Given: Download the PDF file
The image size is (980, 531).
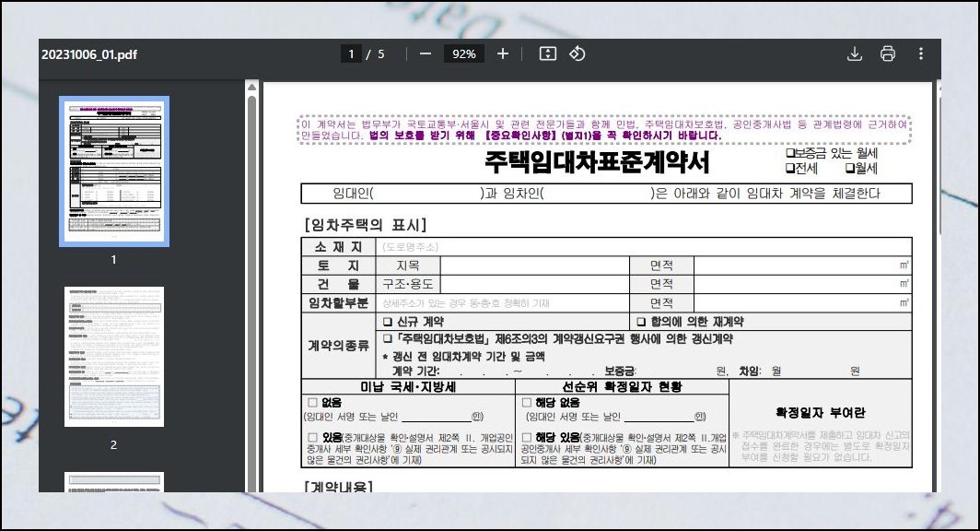Looking at the screenshot, I should (855, 53).
